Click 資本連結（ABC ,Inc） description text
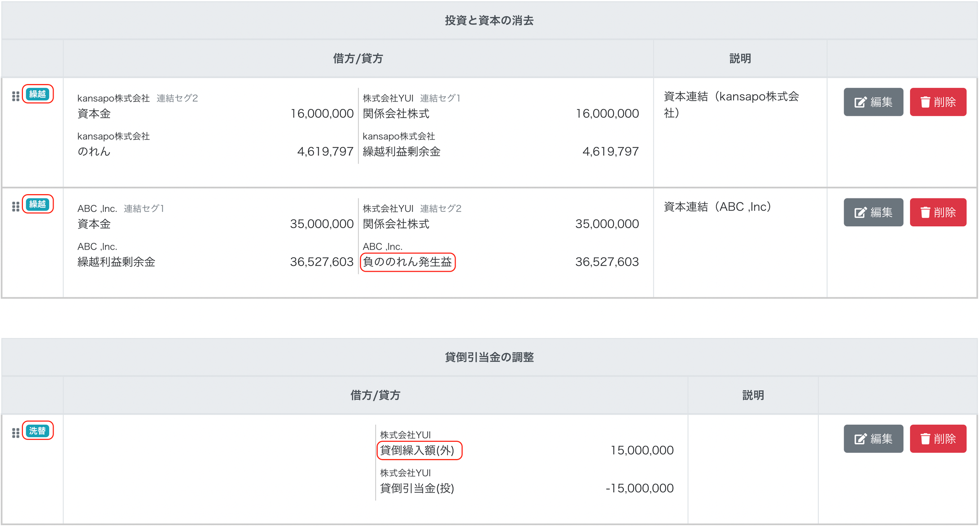The width and height of the screenshot is (980, 527). pyautogui.click(x=717, y=207)
